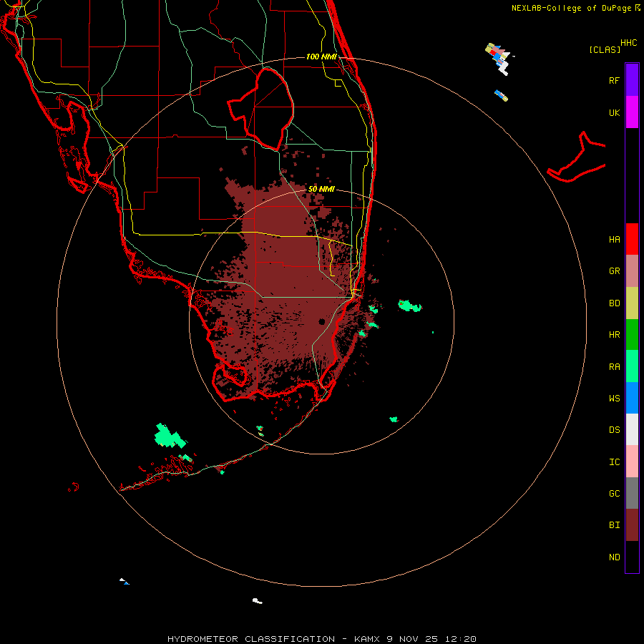Click the RA bright green legend swatch

pos(632,366)
